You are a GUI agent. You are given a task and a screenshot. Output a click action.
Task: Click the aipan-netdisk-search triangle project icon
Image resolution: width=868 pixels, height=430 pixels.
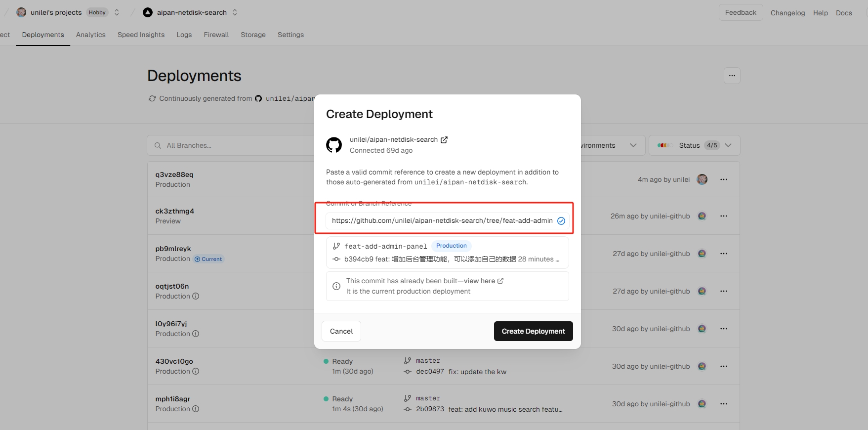pyautogui.click(x=147, y=12)
